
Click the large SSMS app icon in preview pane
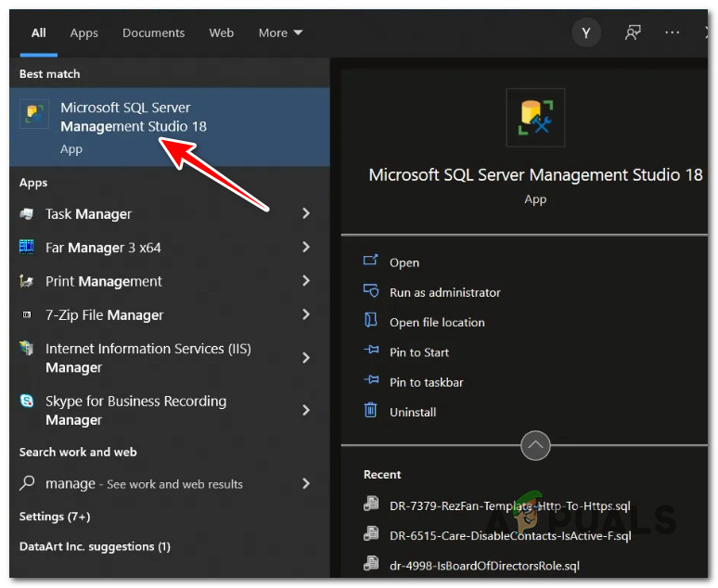pyautogui.click(x=535, y=118)
